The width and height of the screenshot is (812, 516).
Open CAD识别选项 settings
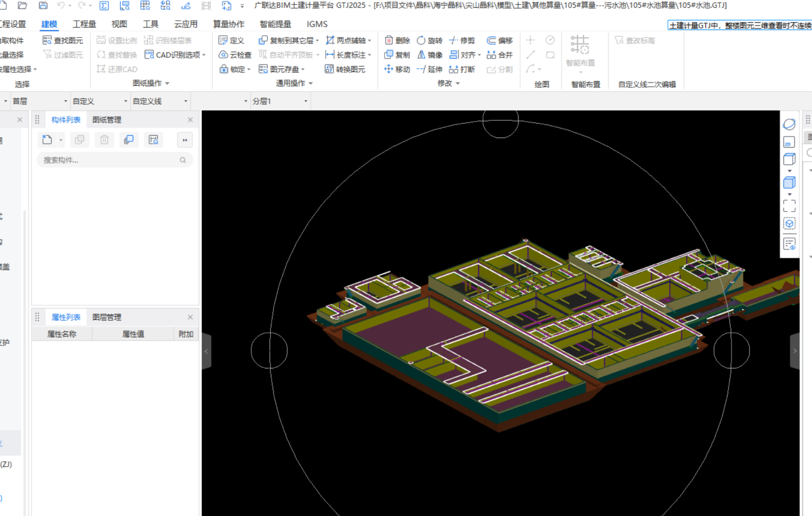tap(175, 55)
